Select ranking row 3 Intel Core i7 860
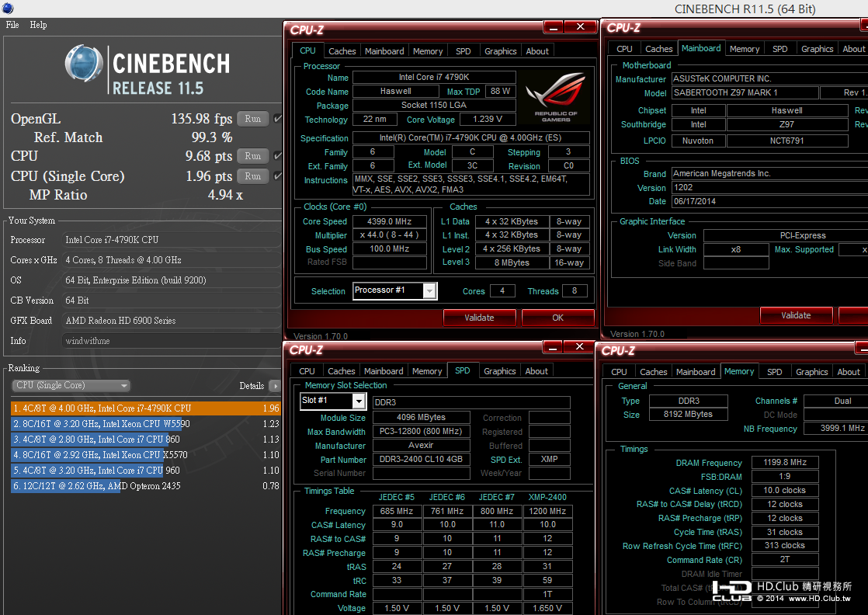 coord(146,439)
